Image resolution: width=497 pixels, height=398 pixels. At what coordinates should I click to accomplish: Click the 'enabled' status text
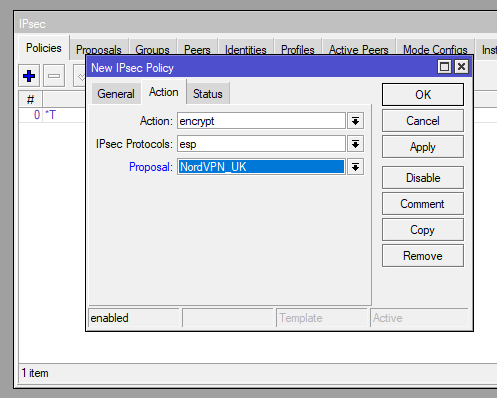[109, 318]
